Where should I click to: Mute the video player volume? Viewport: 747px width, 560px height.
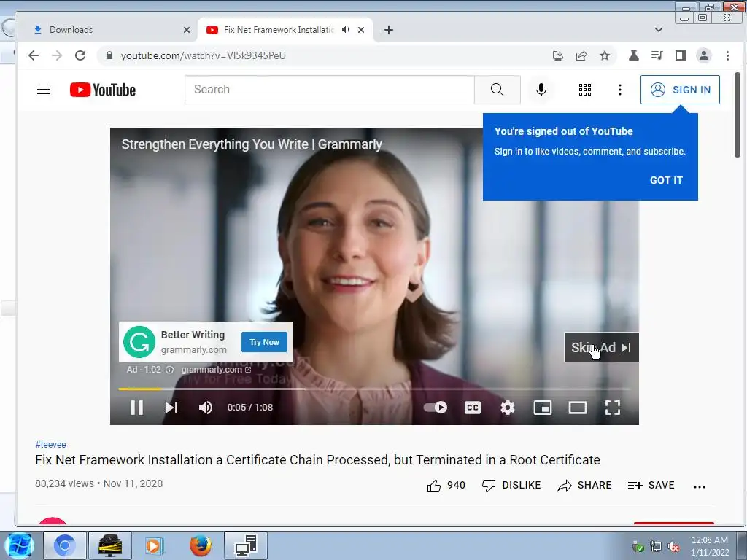206,408
